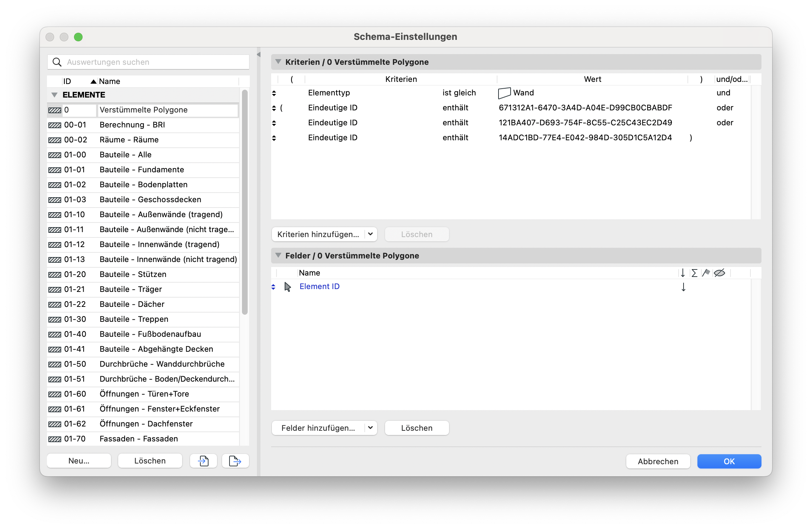Click the reorder handle of the 671312A1 row
This screenshot has height=529, width=812.
[274, 108]
